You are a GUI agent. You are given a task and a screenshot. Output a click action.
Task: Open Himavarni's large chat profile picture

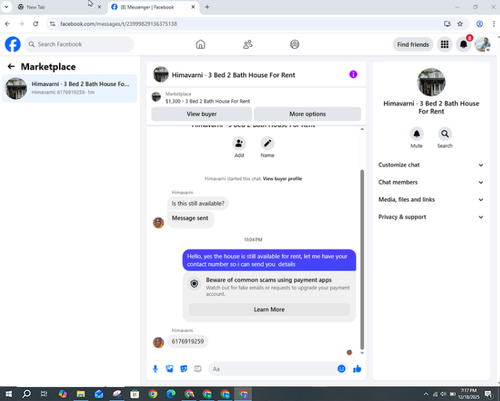(x=431, y=82)
